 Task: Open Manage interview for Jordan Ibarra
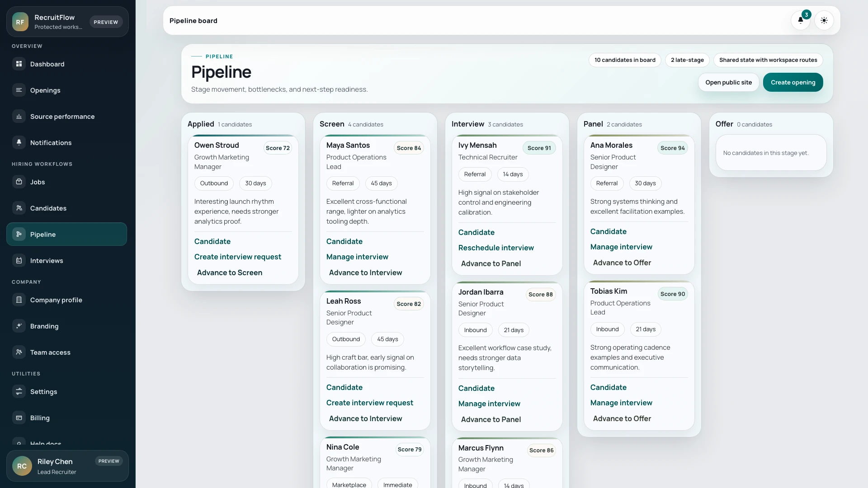click(489, 404)
